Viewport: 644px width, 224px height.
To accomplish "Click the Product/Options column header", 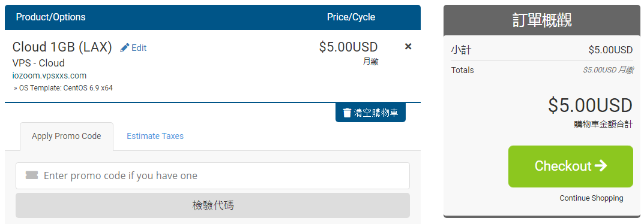I will coord(50,17).
